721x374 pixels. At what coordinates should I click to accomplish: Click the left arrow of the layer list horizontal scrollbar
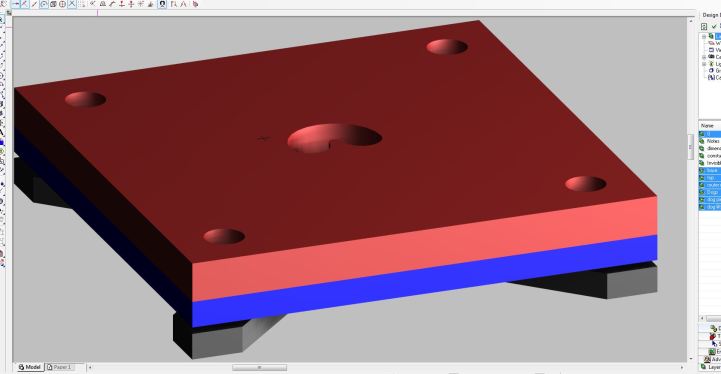point(702,318)
